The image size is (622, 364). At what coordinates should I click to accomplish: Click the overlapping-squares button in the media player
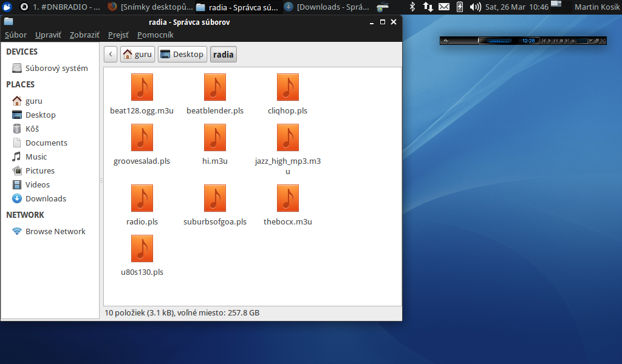596,41
